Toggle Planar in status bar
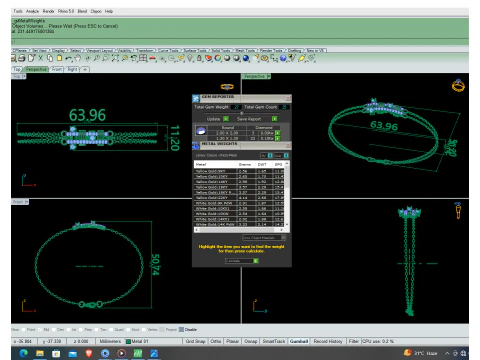Screen dimensions: 480x360 pyautogui.click(x=232, y=341)
